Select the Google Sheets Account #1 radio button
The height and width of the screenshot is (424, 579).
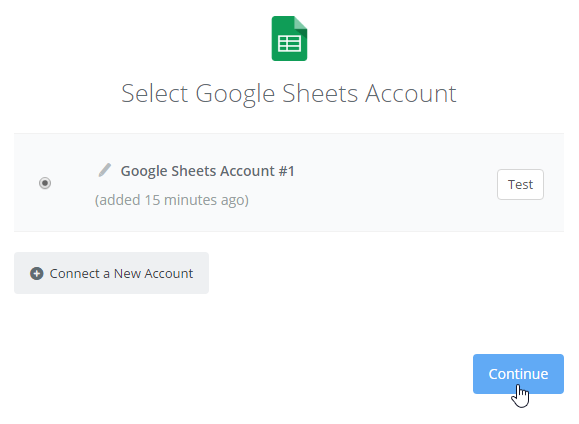pos(45,183)
